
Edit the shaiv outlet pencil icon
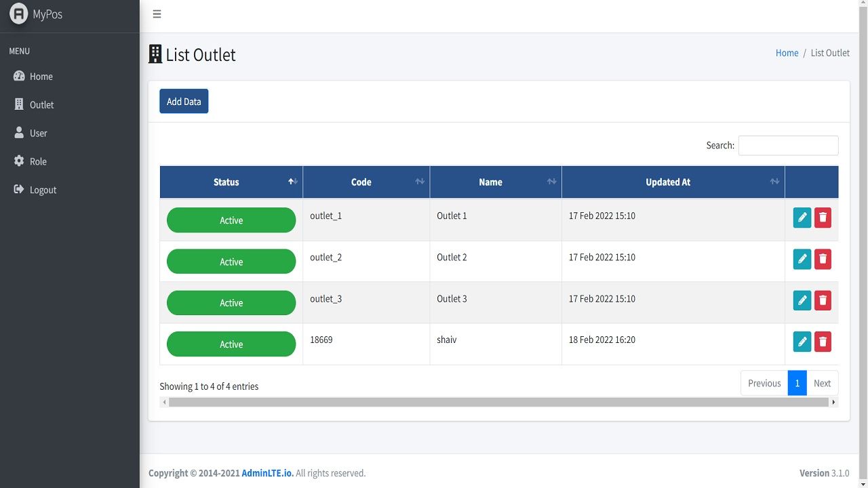pos(802,342)
